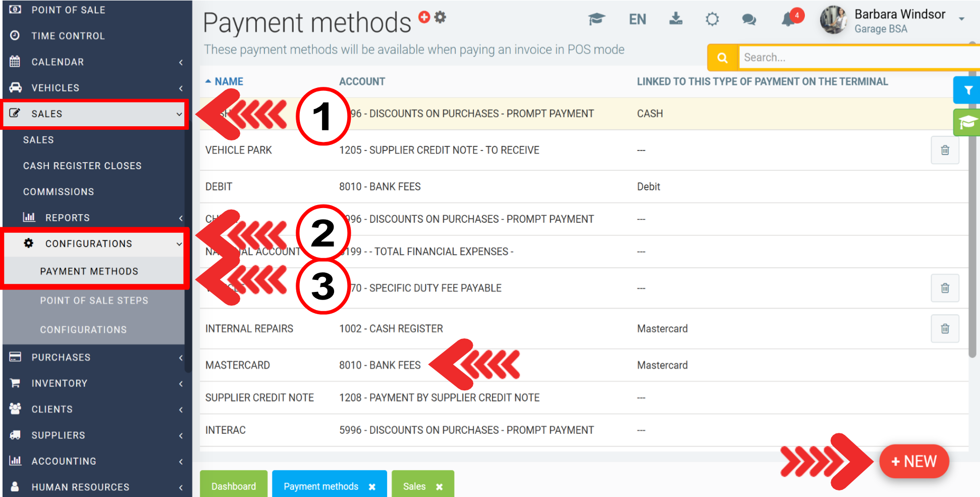Click into the Search field
The width and height of the screenshot is (980, 497).
tap(853, 58)
